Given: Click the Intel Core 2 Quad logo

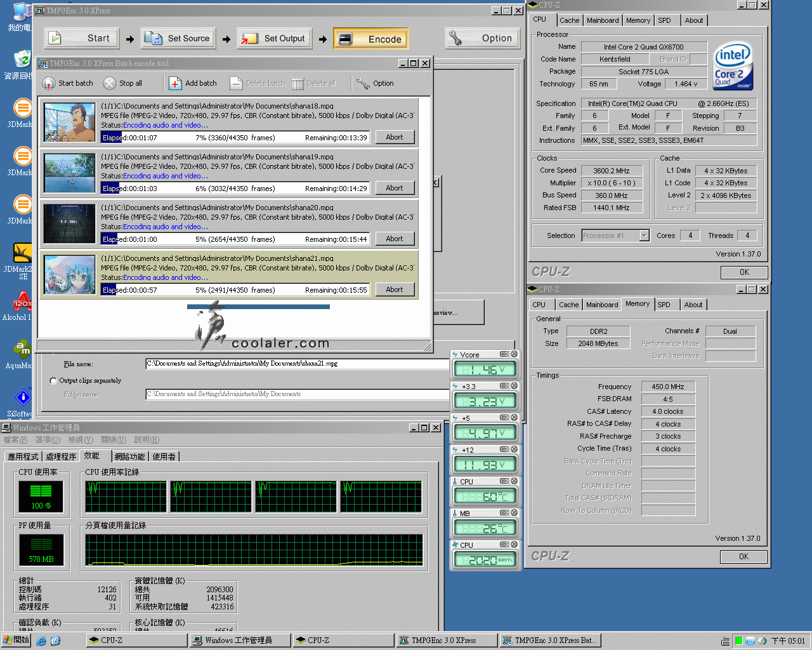Looking at the screenshot, I should [x=733, y=65].
